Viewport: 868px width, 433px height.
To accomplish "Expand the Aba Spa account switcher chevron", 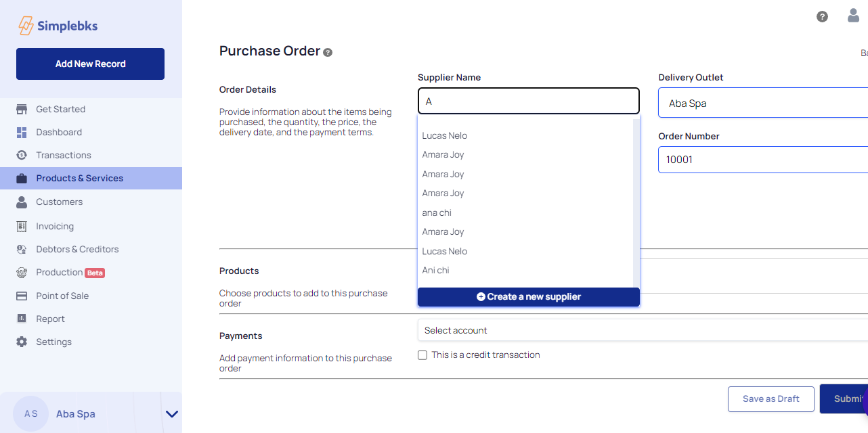I will coord(172,414).
